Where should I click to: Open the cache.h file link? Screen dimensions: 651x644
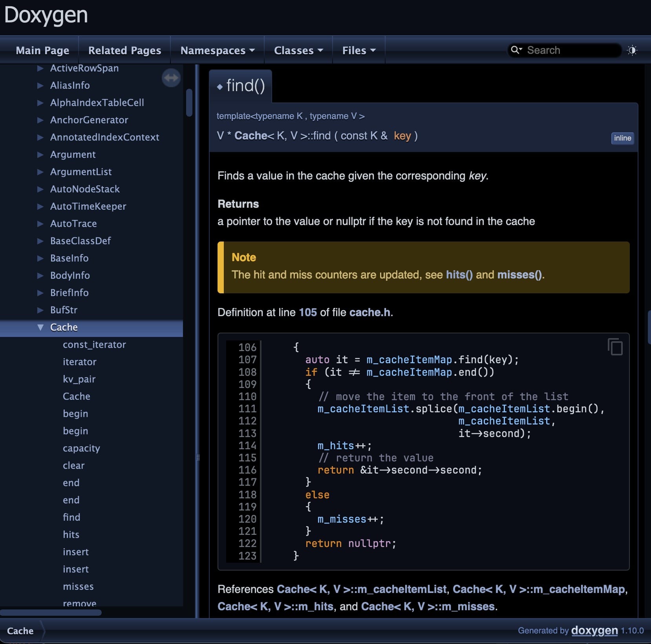[x=369, y=312]
